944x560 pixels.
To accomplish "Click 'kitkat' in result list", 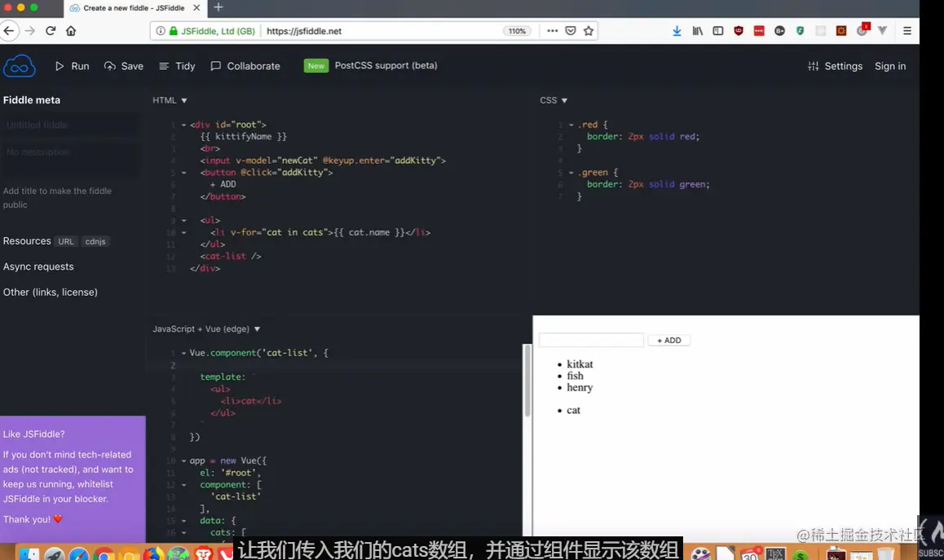I will [580, 364].
